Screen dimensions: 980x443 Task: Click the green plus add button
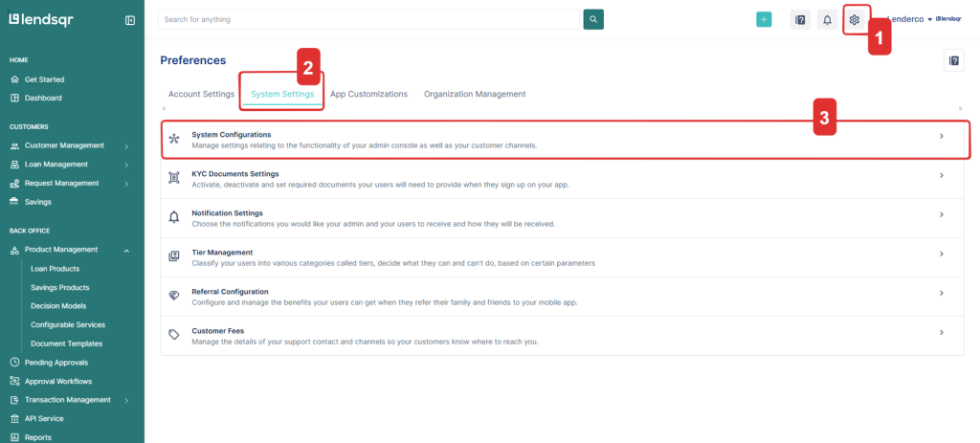(764, 19)
